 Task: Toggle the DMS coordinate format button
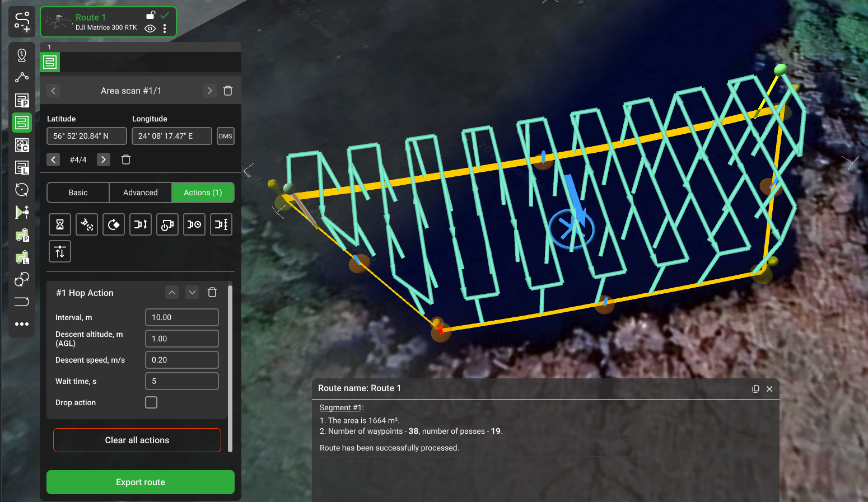226,136
